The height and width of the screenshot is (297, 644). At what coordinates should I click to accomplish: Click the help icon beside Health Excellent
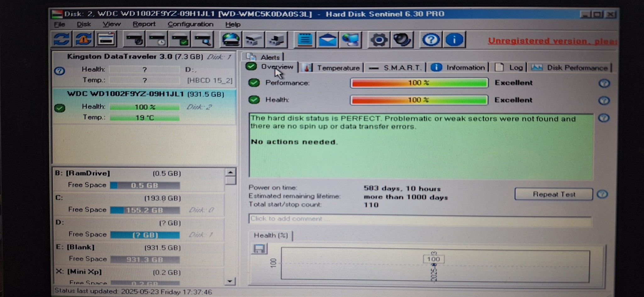point(604,100)
